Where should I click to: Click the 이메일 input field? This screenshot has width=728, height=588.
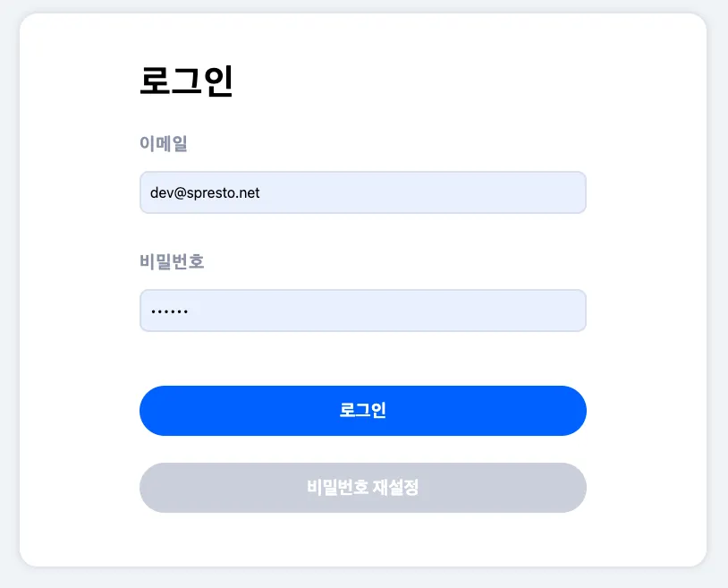coord(362,192)
